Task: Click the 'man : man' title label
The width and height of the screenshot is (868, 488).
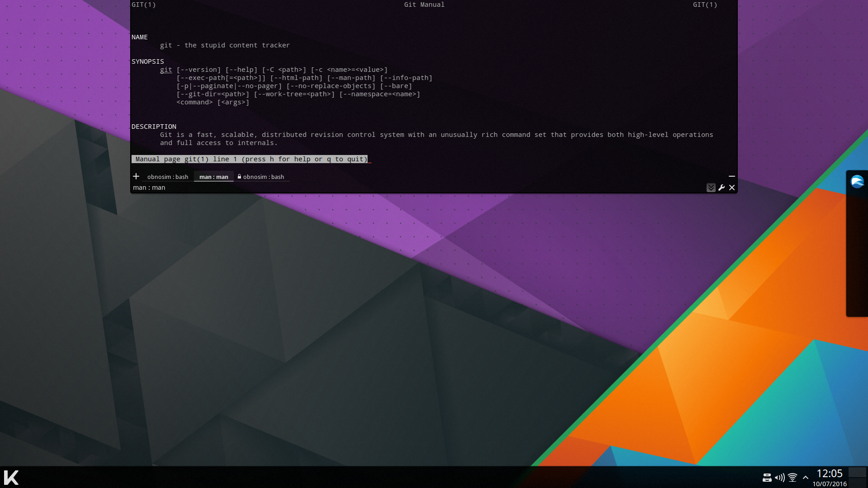Action: pyautogui.click(x=149, y=188)
